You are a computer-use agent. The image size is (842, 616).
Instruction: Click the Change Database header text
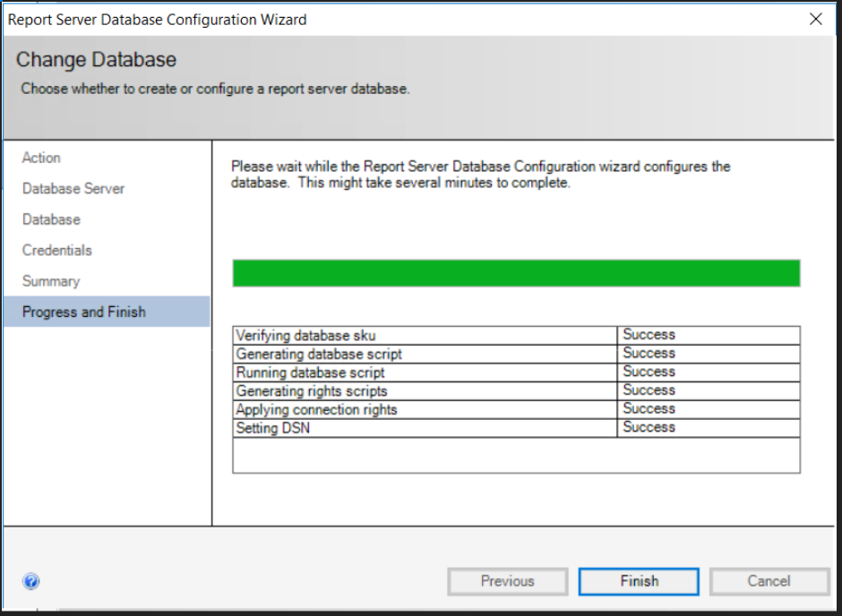pyautogui.click(x=96, y=59)
